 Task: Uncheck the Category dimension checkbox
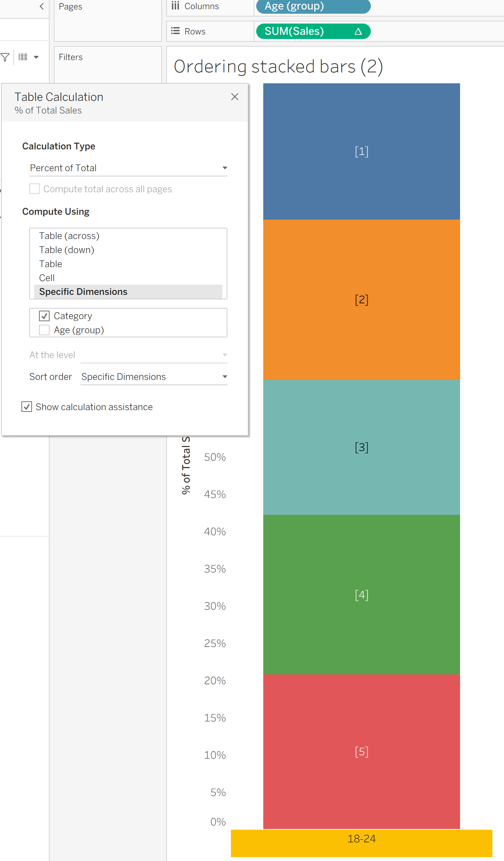[x=44, y=316]
